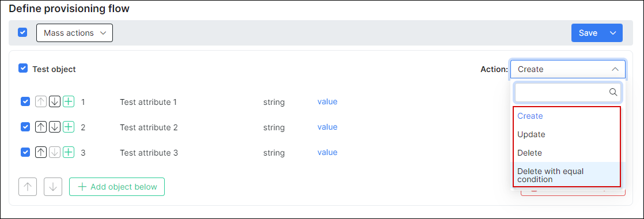
Task: Move Test attribute 2 down with arrow icon
Action: (x=55, y=127)
